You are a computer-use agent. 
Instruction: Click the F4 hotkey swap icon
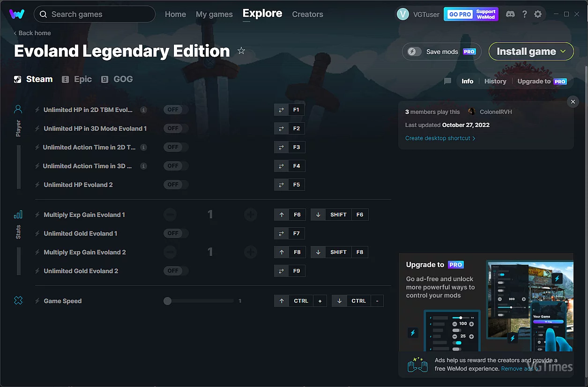point(281,166)
